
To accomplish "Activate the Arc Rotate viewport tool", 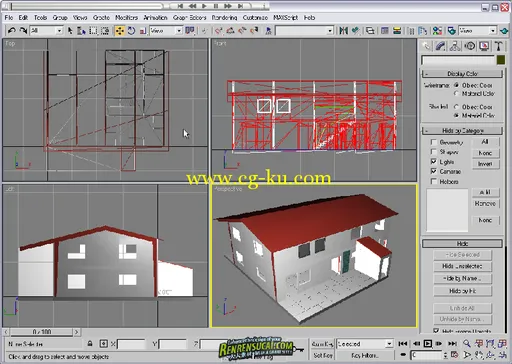I will pos(490,355).
